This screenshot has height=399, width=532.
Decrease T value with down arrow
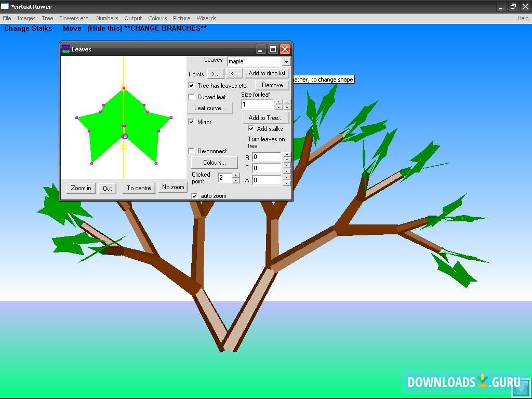(x=287, y=170)
